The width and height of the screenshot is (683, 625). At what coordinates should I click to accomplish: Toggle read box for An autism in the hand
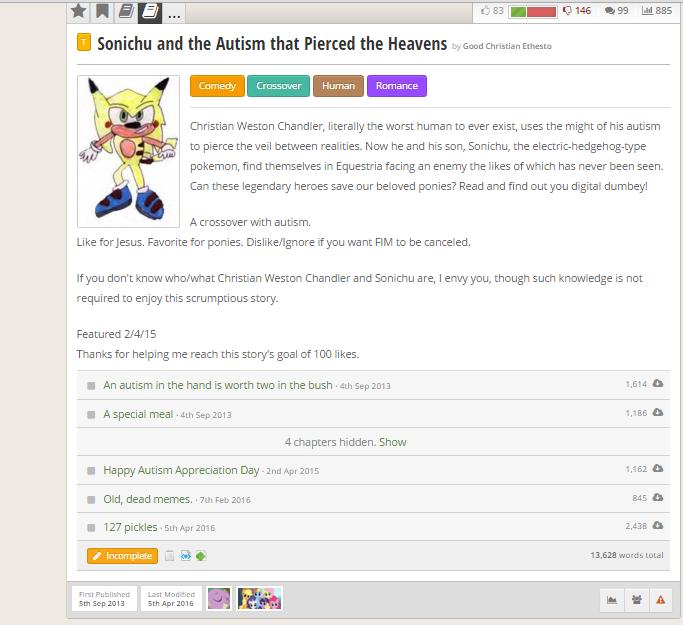91,386
